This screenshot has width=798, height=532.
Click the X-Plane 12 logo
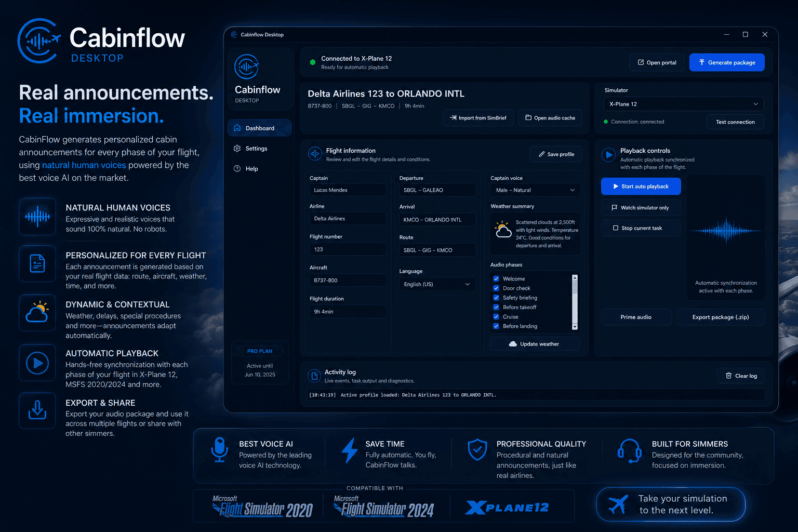point(507,508)
